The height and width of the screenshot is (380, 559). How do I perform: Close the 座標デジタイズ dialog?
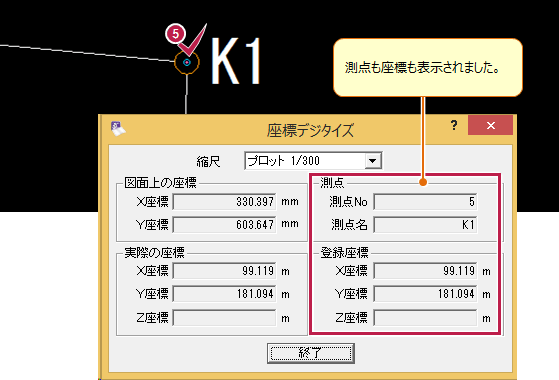coord(491,125)
